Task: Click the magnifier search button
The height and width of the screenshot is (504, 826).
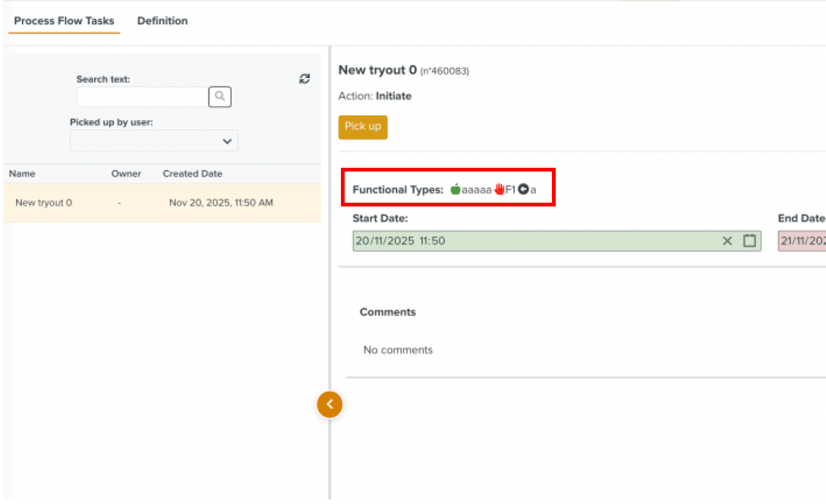Action: [219, 96]
